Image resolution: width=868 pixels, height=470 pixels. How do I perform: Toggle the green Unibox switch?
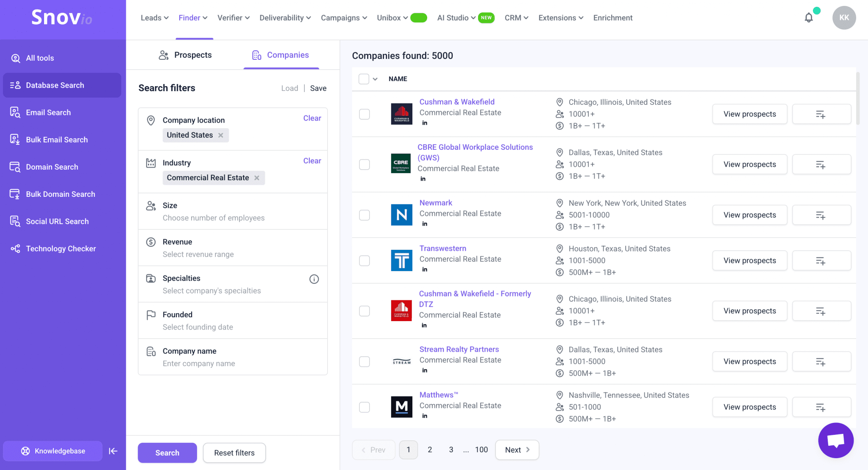pos(419,18)
